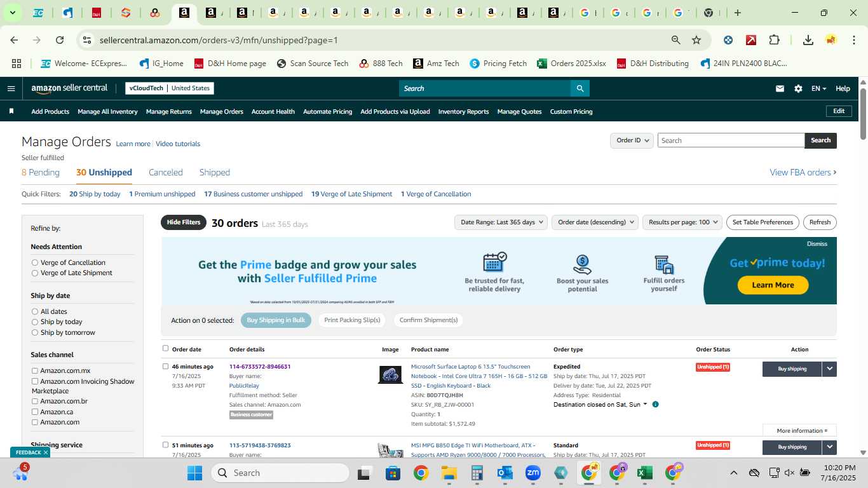This screenshot has width=868, height=488.
Task: Open the Calculator app in taskbar
Action: 477,473
